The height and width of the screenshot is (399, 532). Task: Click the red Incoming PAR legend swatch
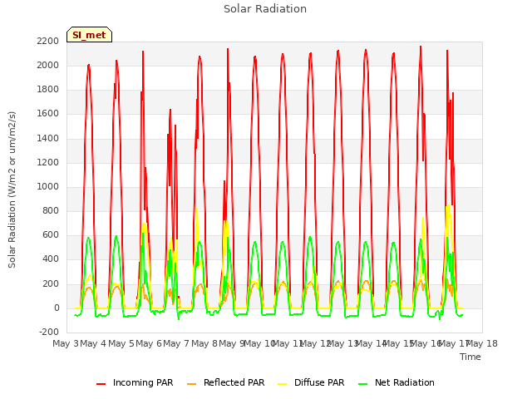point(101,383)
